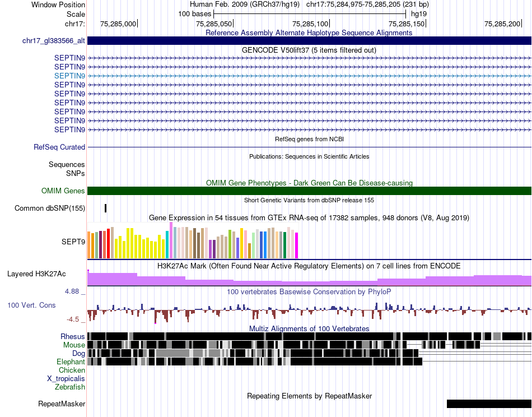Open 100 vertebrates Basewise Conservation by PhyloP title
Image resolution: width=532 pixels, height=417 pixels.
[x=309, y=291]
